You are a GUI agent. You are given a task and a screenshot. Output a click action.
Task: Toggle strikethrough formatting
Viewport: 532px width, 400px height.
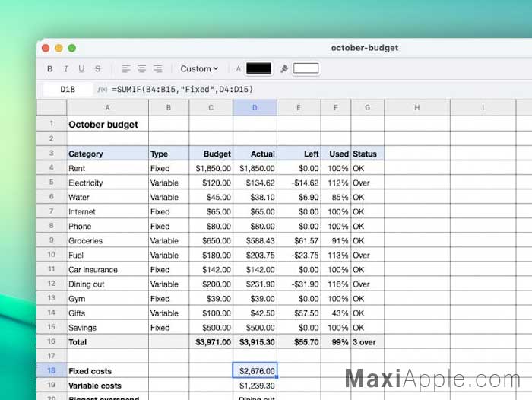tap(98, 69)
